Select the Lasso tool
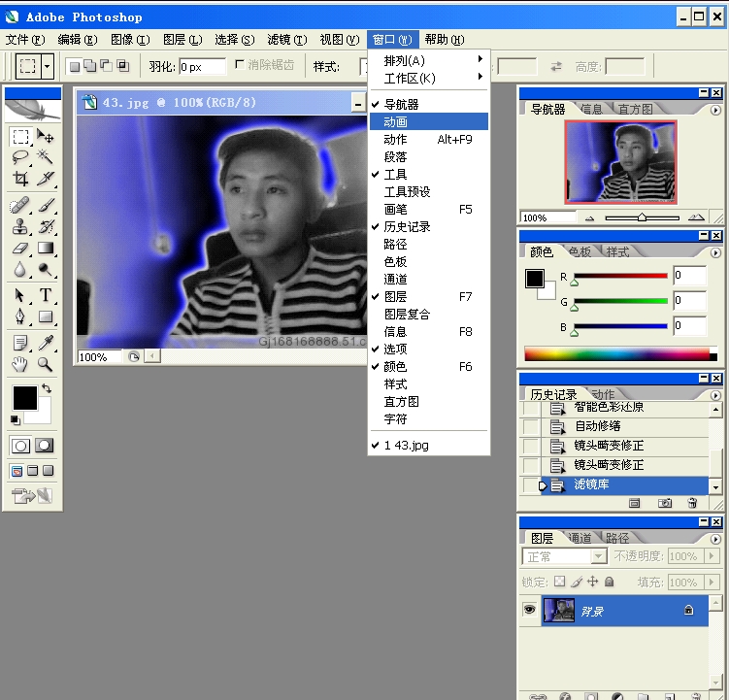This screenshot has height=700, width=729. (x=20, y=157)
